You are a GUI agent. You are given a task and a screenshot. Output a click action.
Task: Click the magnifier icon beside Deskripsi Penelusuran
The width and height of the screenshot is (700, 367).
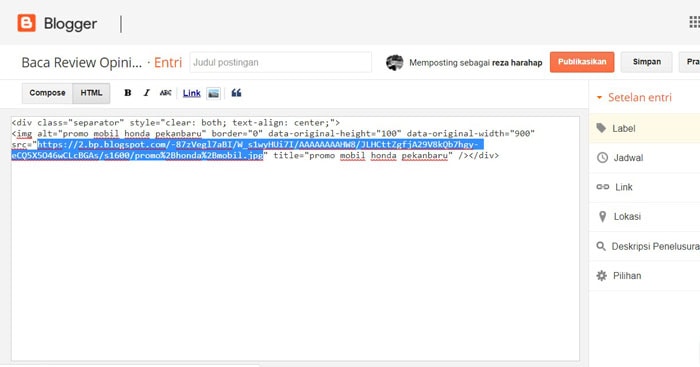coord(601,246)
